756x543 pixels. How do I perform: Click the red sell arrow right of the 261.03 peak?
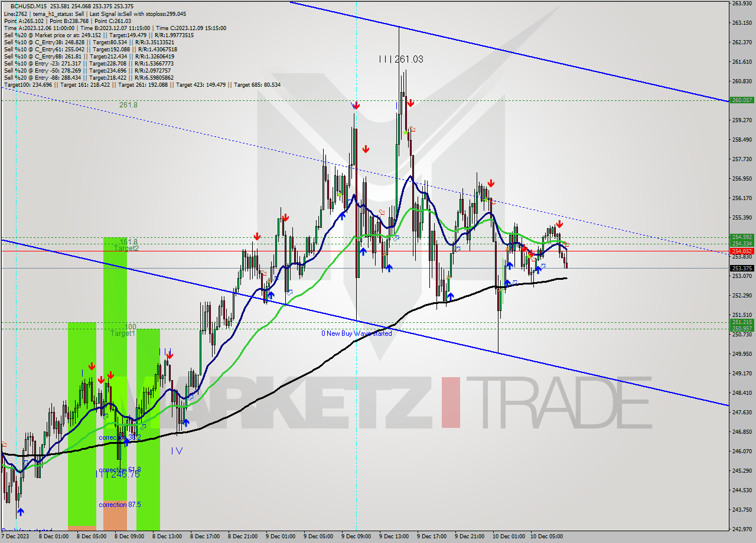[x=410, y=103]
